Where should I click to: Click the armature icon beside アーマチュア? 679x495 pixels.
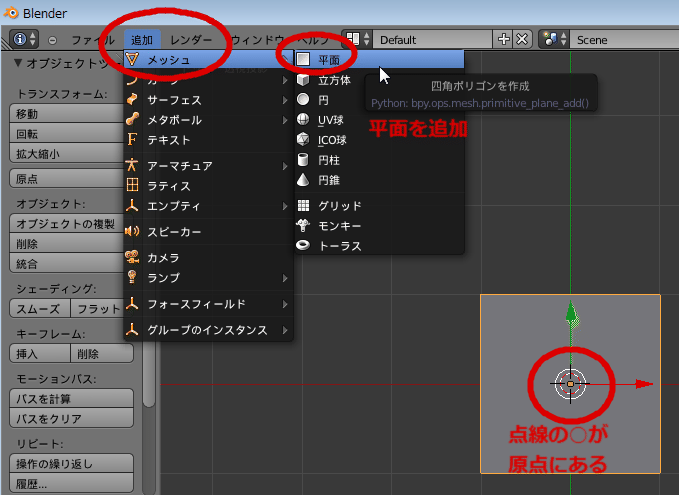click(x=132, y=165)
